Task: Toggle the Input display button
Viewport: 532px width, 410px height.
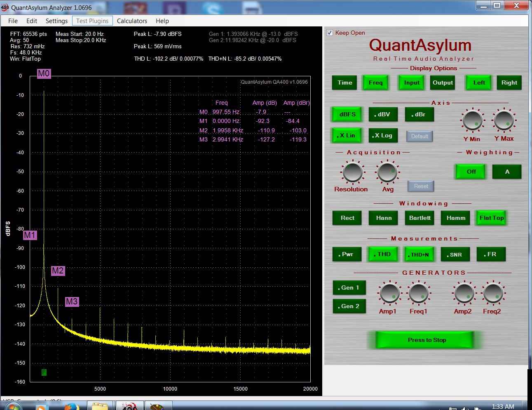Action: coord(412,82)
